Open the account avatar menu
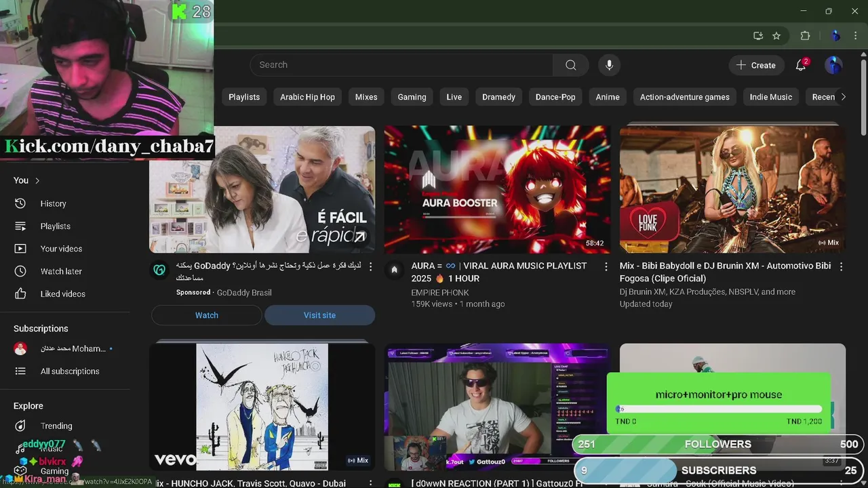Screen dimensions: 868x488 click(833, 65)
